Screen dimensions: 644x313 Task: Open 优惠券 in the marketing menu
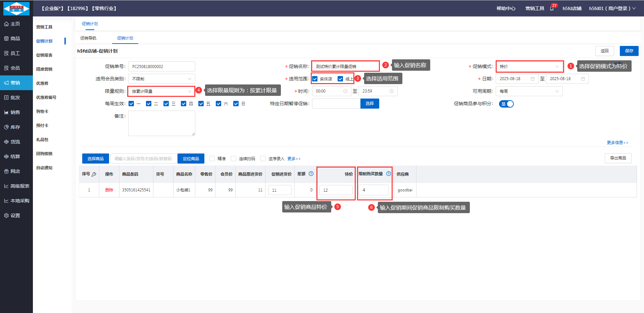(42, 83)
